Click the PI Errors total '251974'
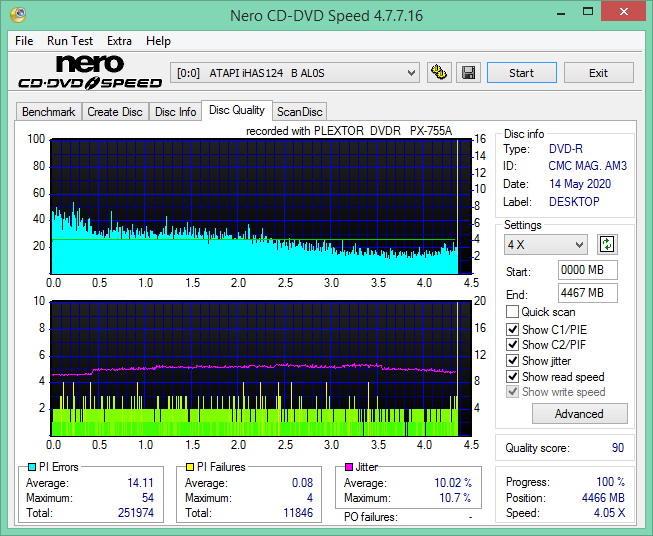Image resolution: width=653 pixels, height=536 pixels. 136,512
